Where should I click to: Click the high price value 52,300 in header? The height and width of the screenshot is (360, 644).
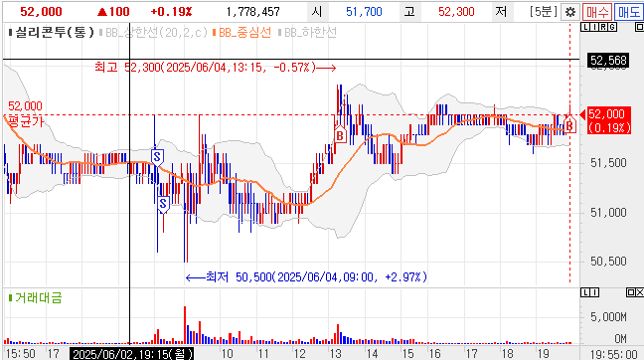(x=456, y=12)
